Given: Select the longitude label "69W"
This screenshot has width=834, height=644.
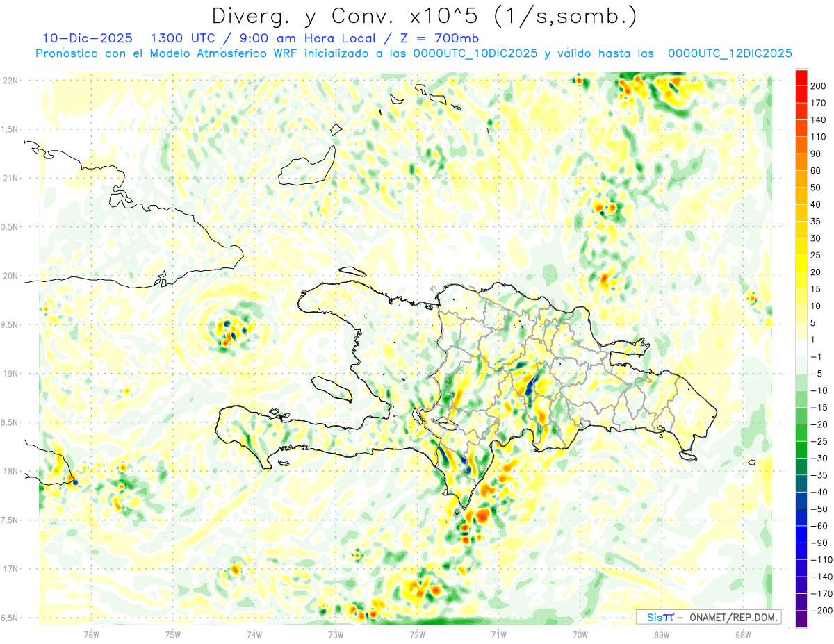Looking at the screenshot, I should point(662,634).
